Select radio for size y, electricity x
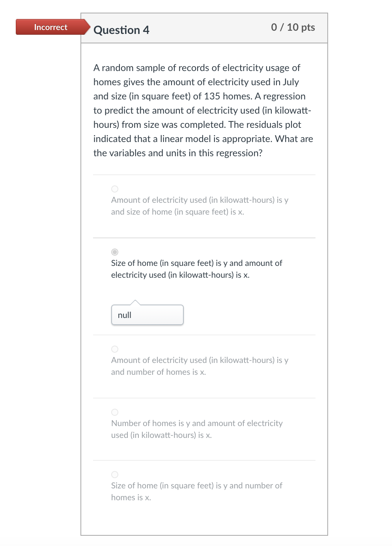Image resolution: width=392 pixels, height=546 pixels. click(x=115, y=252)
